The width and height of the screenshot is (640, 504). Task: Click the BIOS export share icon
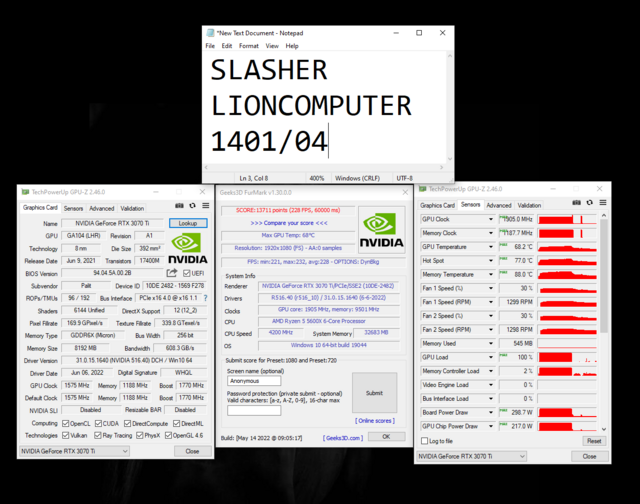(172, 272)
